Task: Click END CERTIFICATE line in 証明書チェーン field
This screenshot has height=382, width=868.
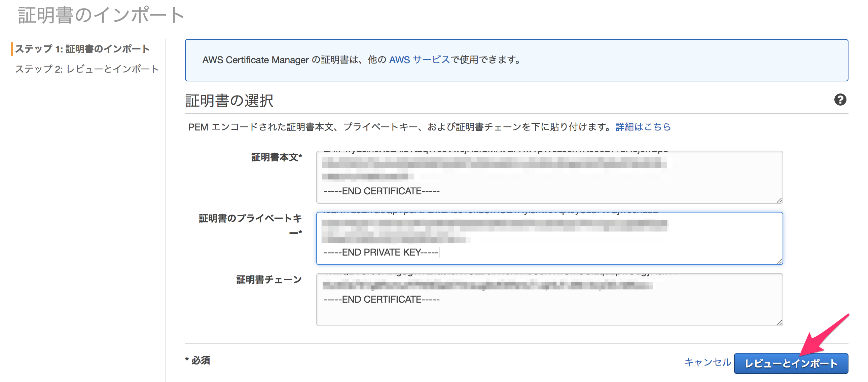Action: pos(382,300)
